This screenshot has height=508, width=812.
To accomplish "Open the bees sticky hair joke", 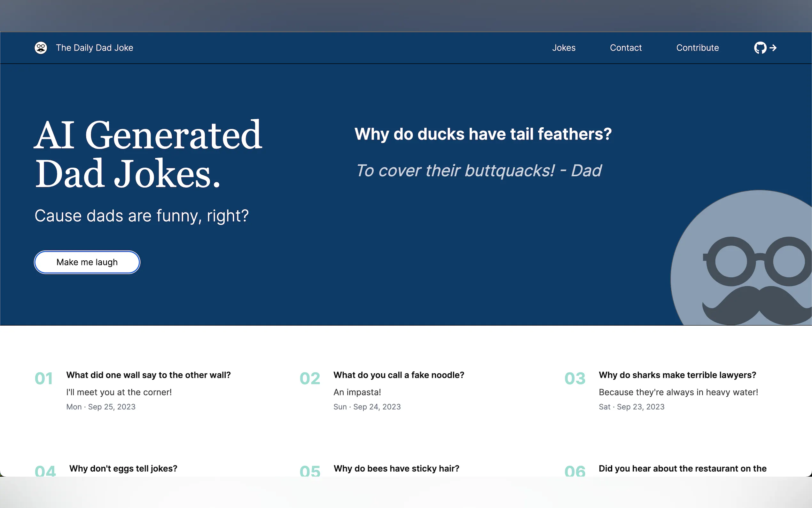I will coord(396,468).
